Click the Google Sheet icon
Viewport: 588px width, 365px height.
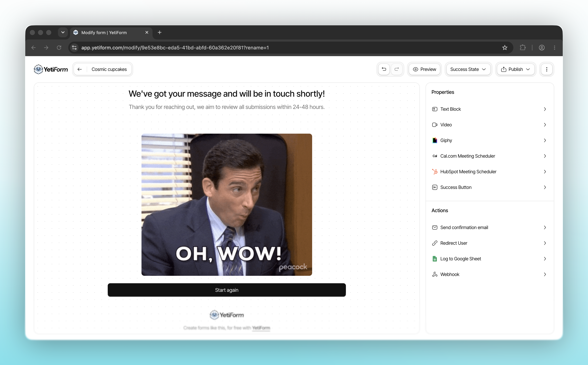coord(434,259)
